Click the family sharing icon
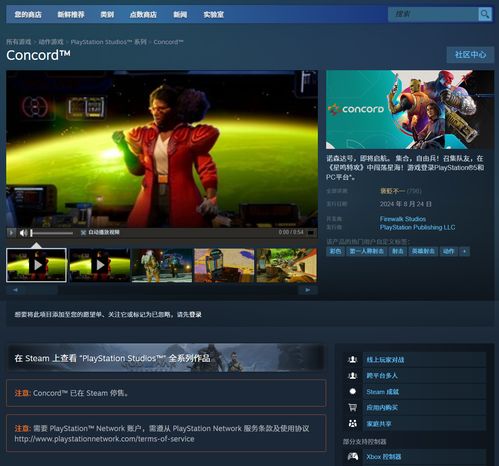The image size is (499, 466). pos(352,423)
